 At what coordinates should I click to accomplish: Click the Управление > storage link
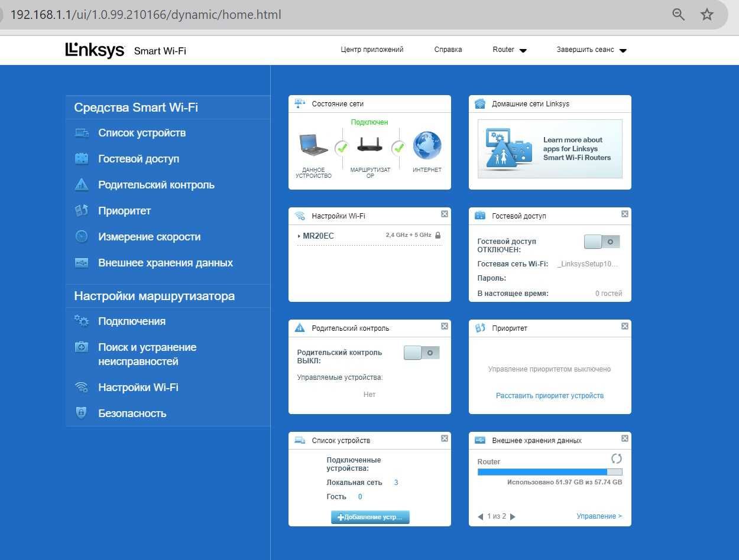point(599,516)
